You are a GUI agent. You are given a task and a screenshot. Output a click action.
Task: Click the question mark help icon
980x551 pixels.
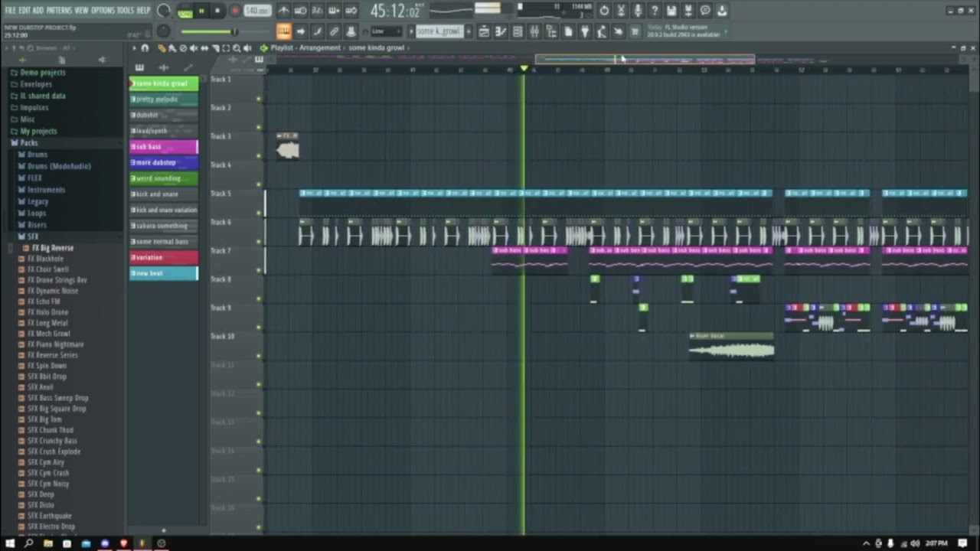[655, 11]
